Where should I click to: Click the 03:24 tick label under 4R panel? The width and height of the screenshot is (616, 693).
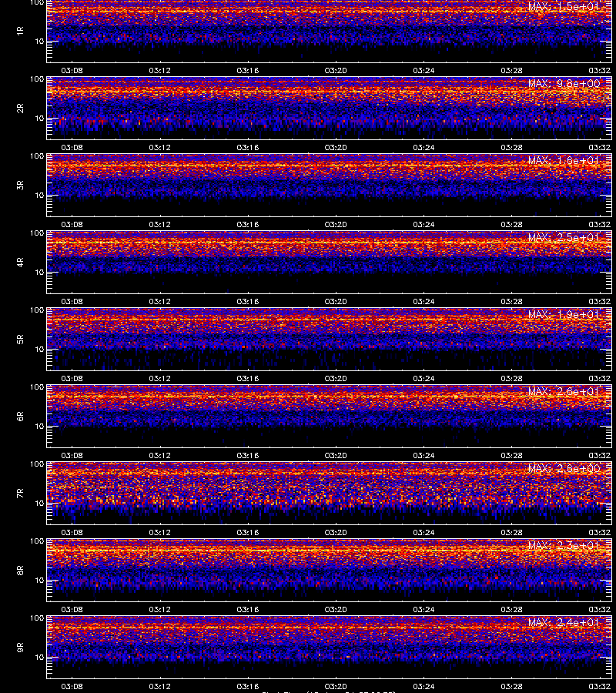coord(423,301)
